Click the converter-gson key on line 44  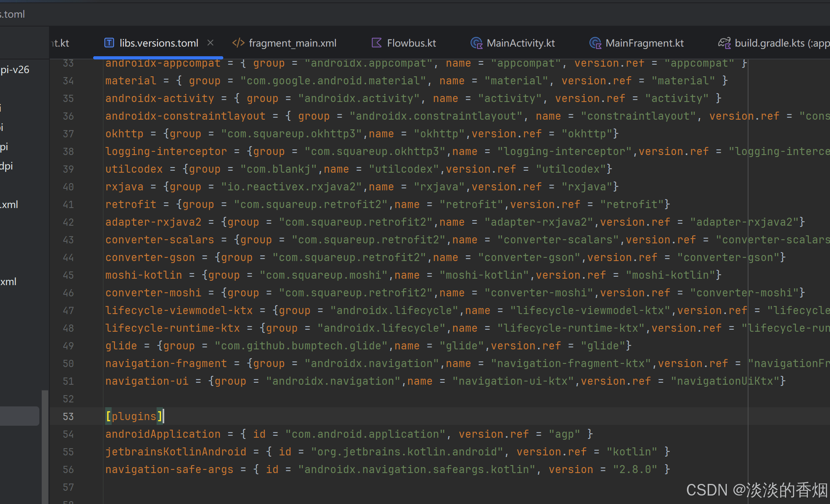(x=150, y=257)
